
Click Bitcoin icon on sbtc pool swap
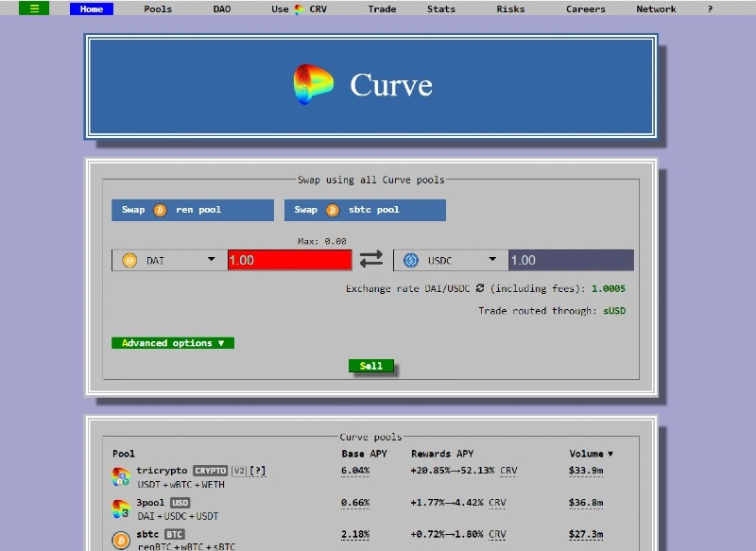coord(333,210)
